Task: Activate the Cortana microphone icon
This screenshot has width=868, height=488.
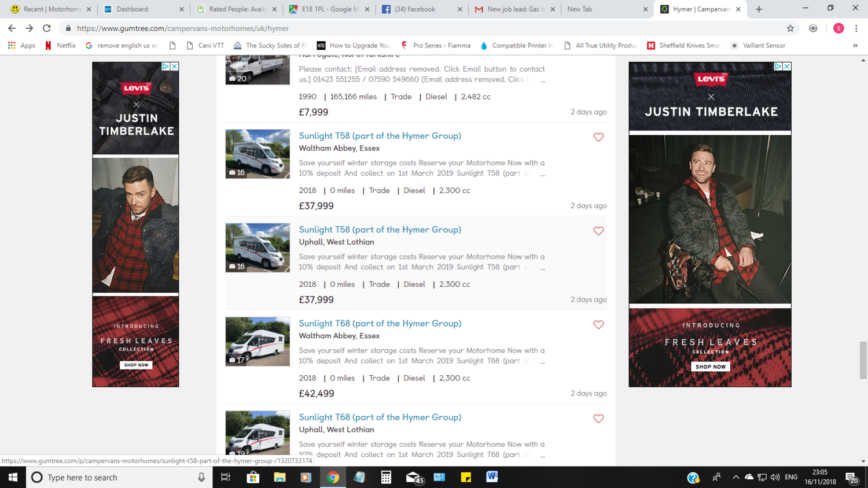Action: [x=201, y=477]
